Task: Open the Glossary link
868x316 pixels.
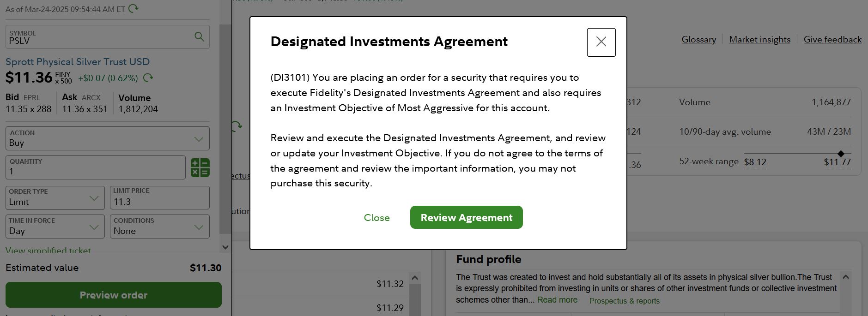Action: [698, 40]
